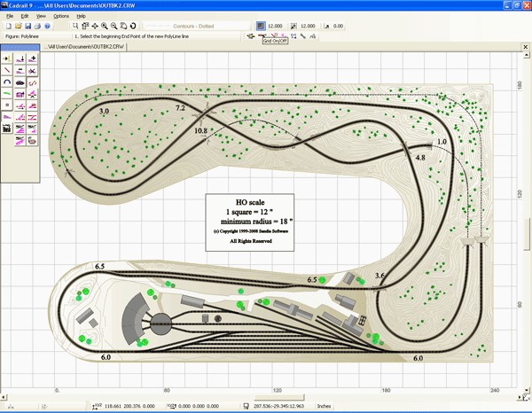Select the wavy flex track tool

click(x=32, y=82)
